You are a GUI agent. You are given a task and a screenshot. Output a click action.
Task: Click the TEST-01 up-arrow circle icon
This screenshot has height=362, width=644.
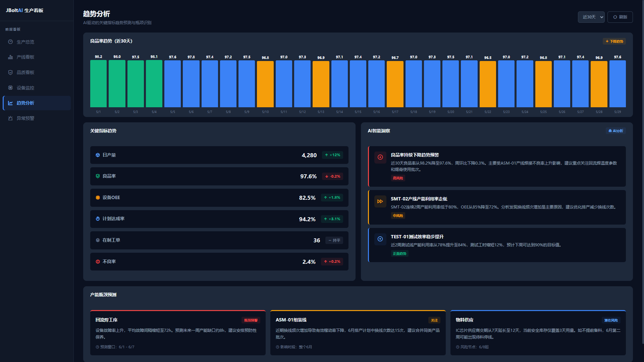coord(380,239)
